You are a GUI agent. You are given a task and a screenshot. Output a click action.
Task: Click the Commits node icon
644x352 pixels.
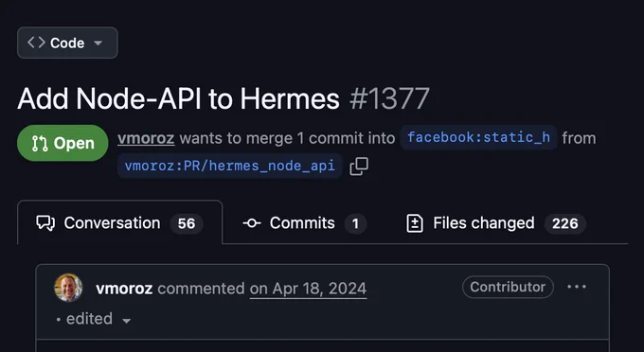(252, 223)
